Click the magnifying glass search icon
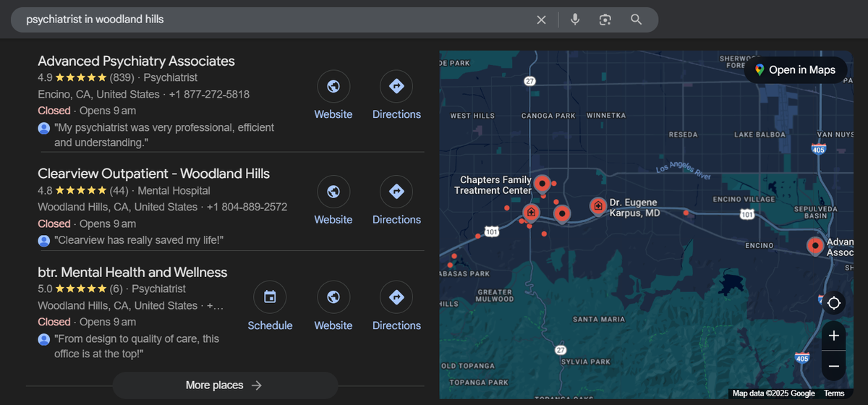This screenshot has height=405, width=868. [636, 20]
